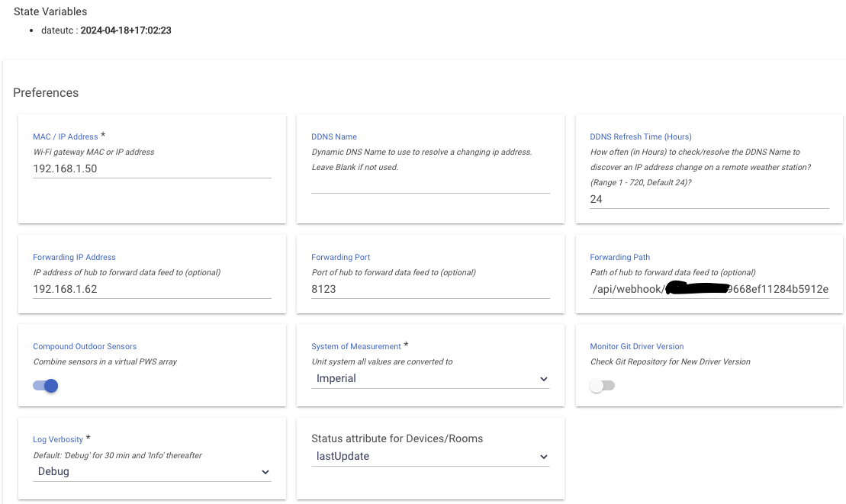
Task: Click the Forwarding Port field showing 8123
Action: (x=430, y=289)
